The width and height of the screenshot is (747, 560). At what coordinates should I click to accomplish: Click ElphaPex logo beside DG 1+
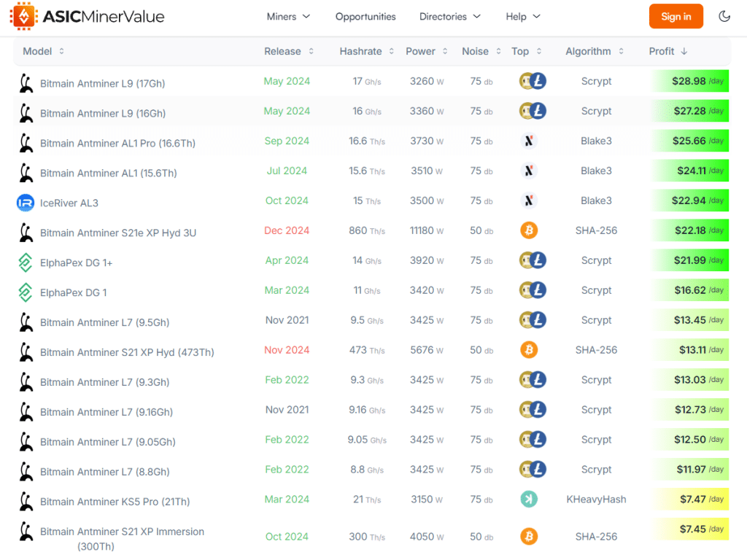pyautogui.click(x=26, y=262)
